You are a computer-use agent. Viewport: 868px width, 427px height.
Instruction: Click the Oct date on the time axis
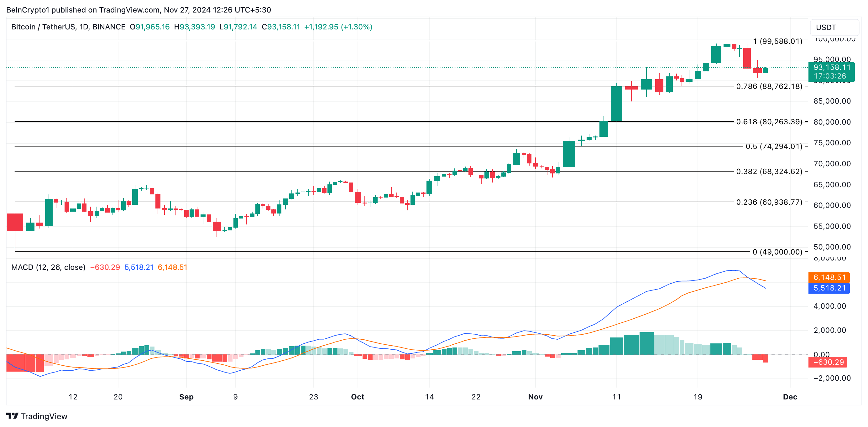pos(358,397)
